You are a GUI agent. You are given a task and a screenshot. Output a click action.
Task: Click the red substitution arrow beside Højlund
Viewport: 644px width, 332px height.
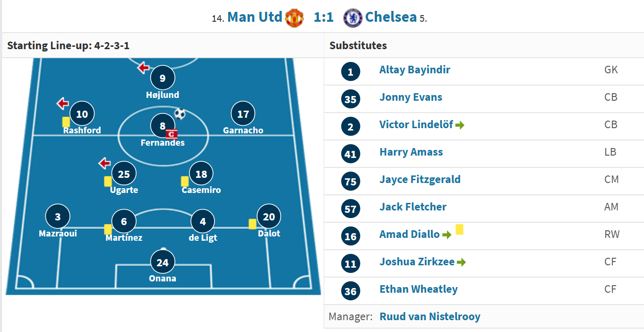click(x=143, y=68)
